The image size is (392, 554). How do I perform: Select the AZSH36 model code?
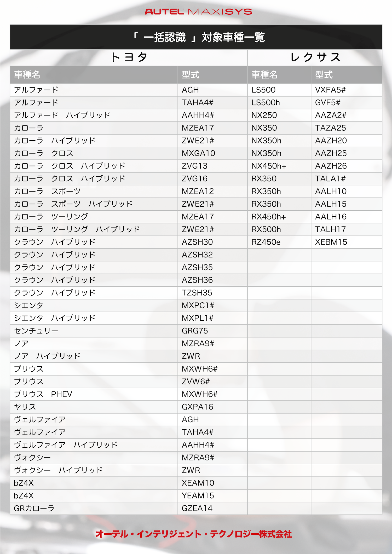click(x=197, y=280)
